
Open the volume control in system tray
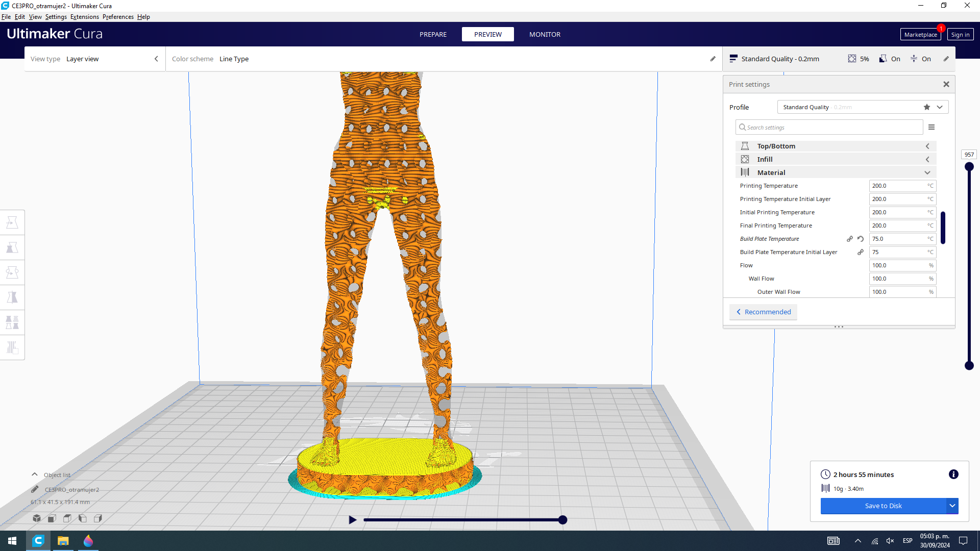coord(890,541)
